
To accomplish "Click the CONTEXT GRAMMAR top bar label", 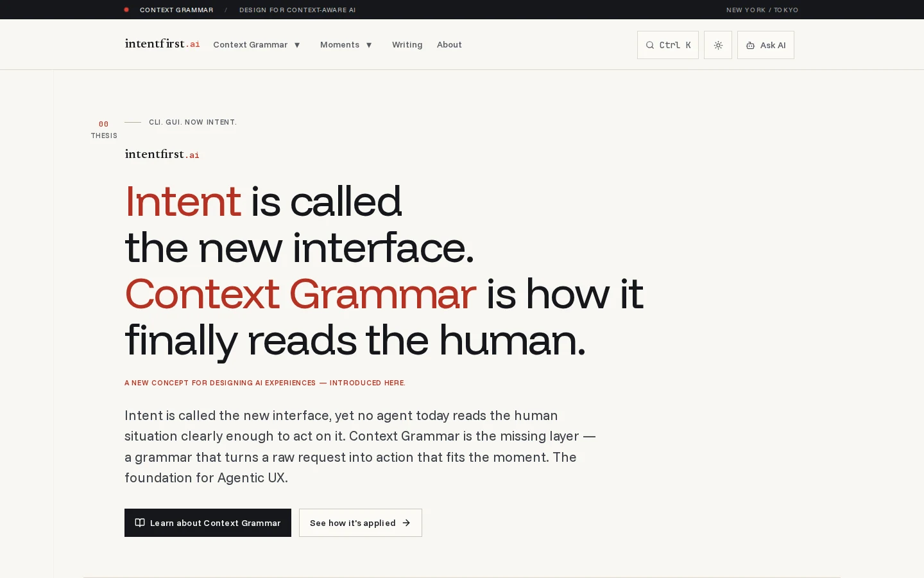I will (176, 10).
